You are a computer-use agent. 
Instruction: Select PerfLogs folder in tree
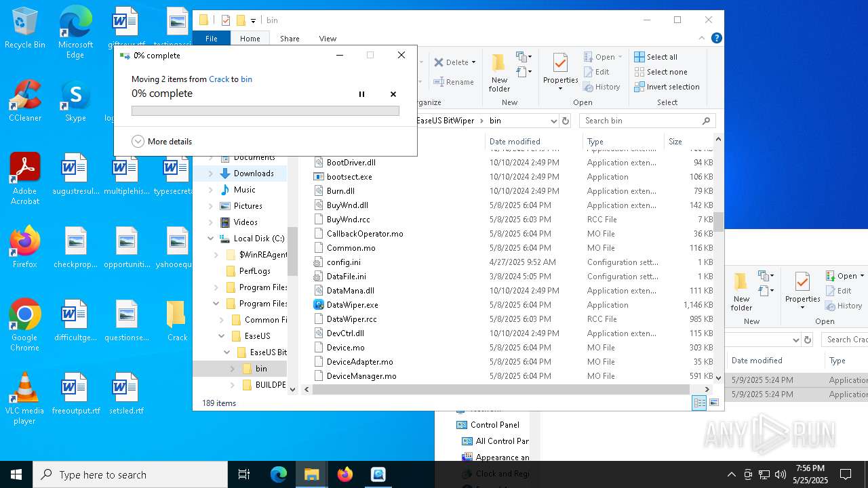point(254,271)
